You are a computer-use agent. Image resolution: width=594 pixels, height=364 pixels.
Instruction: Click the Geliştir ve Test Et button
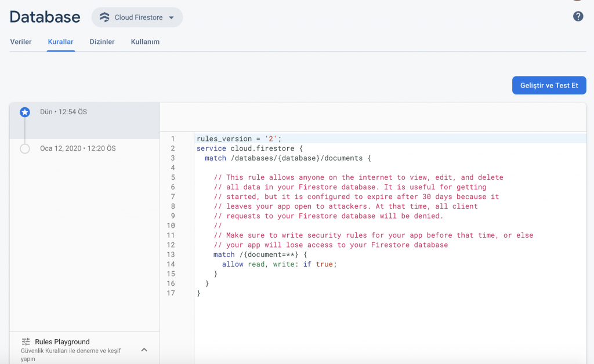pos(549,85)
